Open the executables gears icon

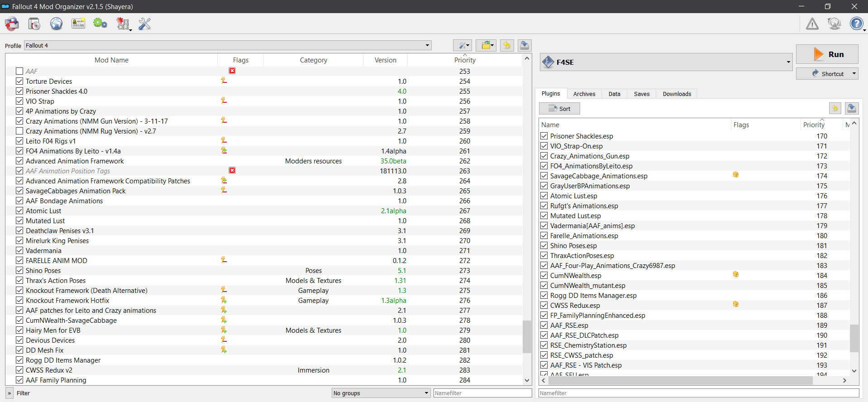pos(100,24)
